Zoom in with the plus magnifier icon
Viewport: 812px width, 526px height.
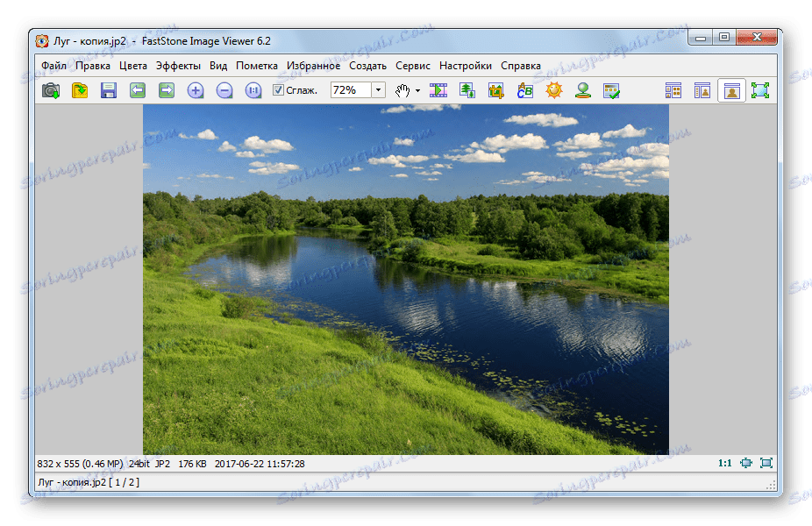coord(196,90)
